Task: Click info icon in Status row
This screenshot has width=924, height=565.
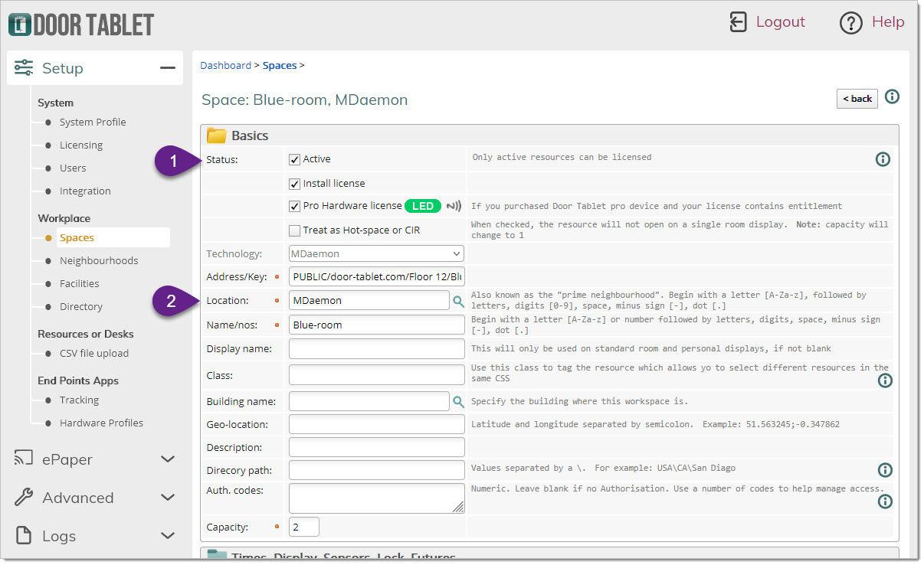Action: pos(883,159)
